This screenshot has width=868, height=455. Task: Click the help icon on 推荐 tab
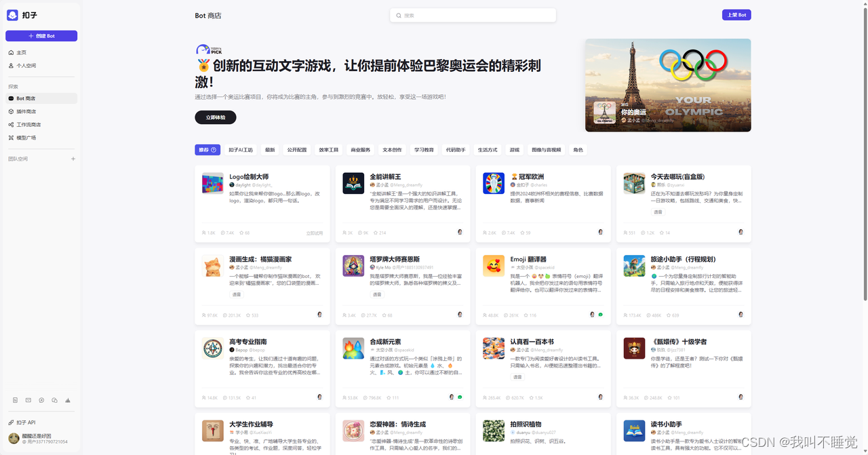(x=214, y=150)
